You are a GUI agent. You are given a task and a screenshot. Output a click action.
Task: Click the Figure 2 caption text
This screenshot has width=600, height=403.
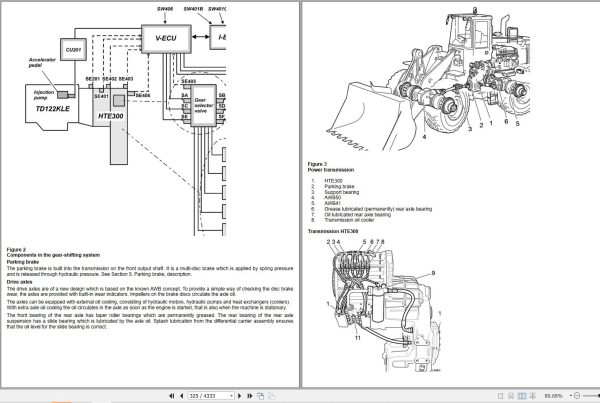[53, 253]
